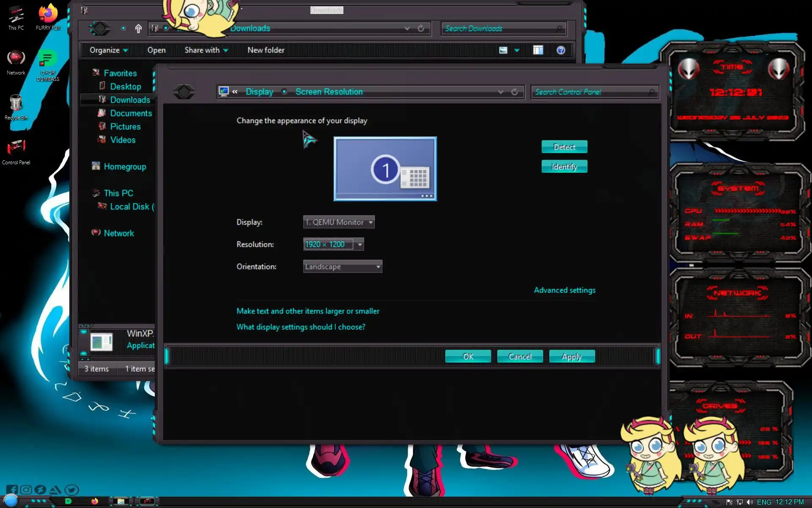The image size is (812, 508).
Task: Click the help icon in the Downloads toolbar
Action: pos(561,50)
